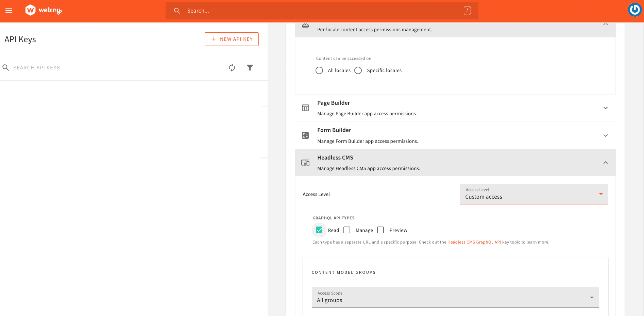Uncheck the Read GraphQL API type

coord(319,230)
